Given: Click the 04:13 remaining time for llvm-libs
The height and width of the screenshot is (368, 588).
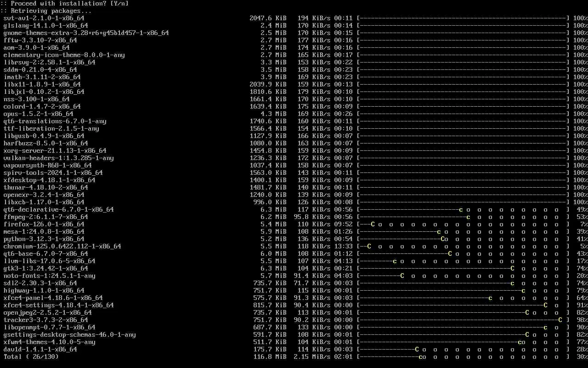Looking at the screenshot, I should coord(344,261).
